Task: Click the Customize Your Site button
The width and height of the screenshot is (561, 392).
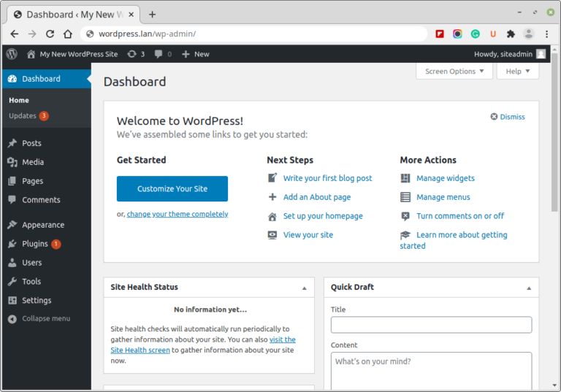Action: tap(172, 188)
